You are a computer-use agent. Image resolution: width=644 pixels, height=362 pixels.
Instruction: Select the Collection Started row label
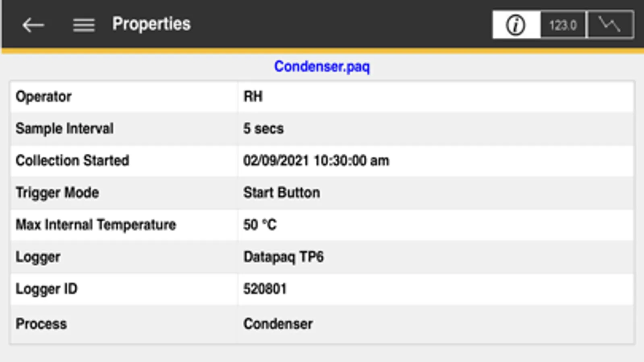tap(72, 160)
